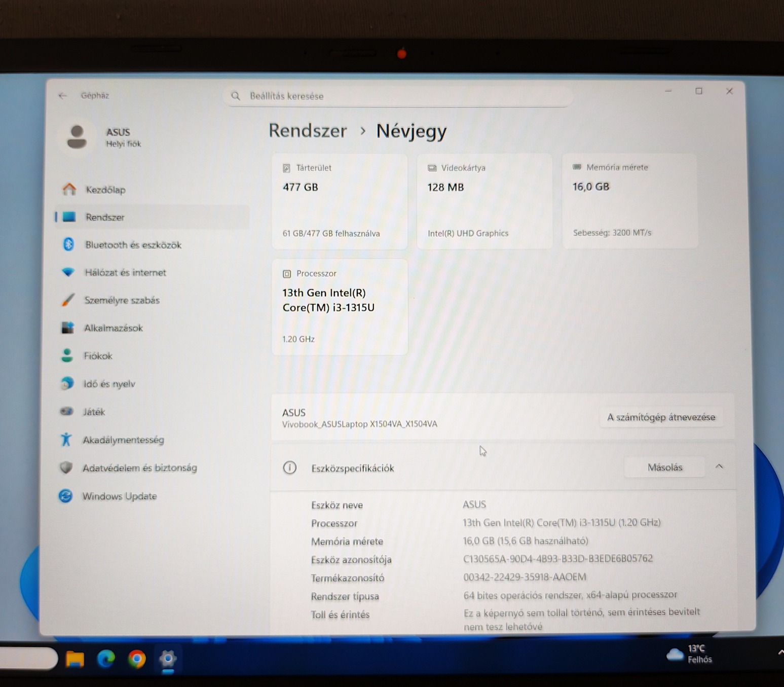
Task: Click the Bluetooth icon in the sidebar
Action: click(68, 244)
